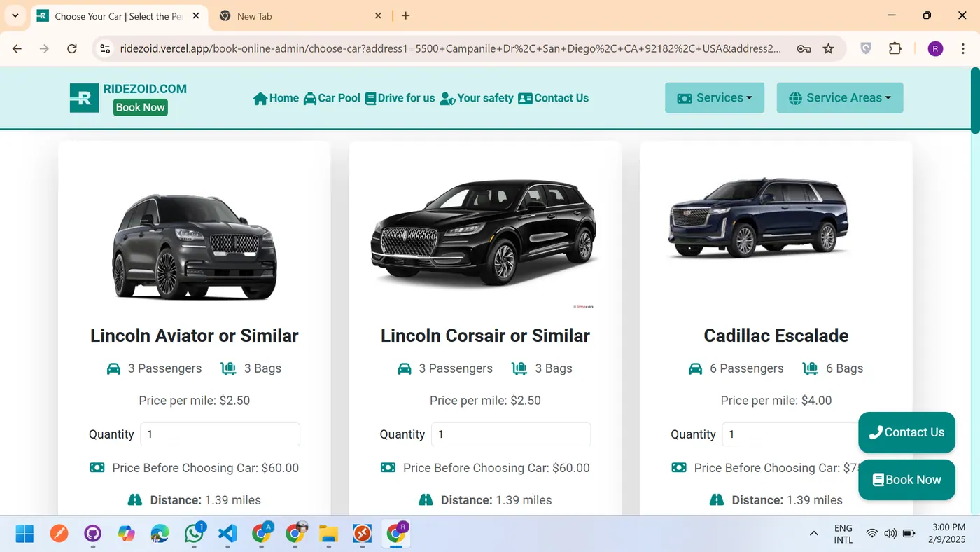Visit the Your safety page
The image size is (980, 552).
click(x=477, y=98)
